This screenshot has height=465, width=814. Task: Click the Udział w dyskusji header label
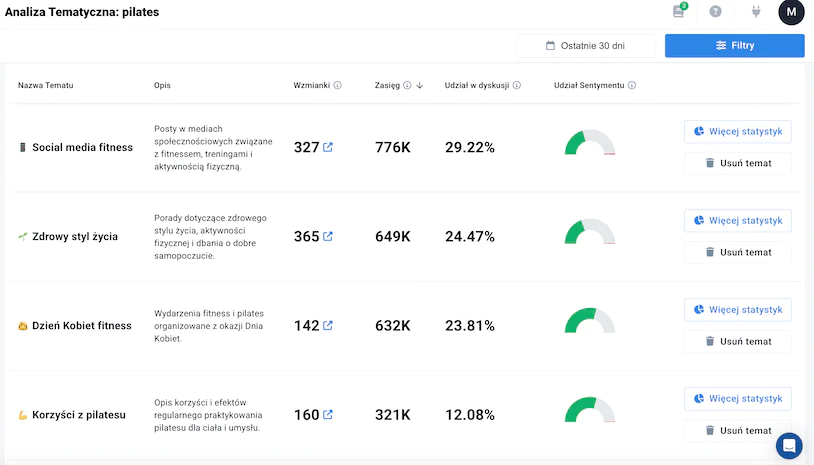coord(477,85)
